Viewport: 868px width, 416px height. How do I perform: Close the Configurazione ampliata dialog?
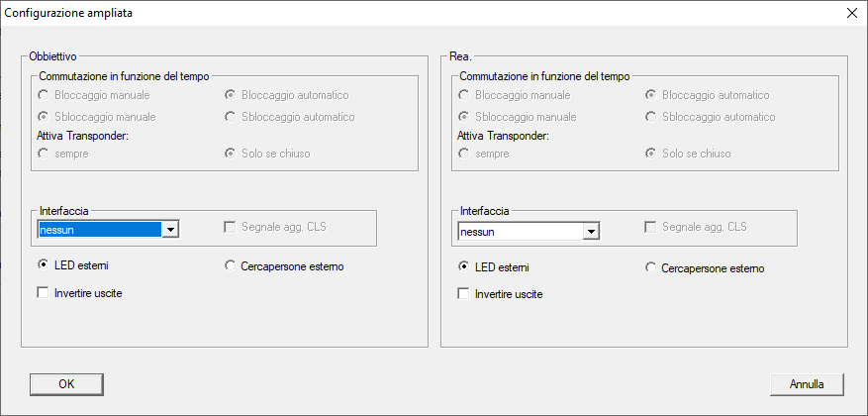coord(851,13)
